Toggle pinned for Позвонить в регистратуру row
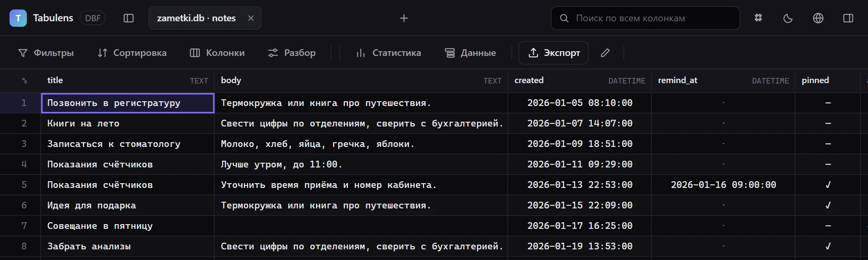 tap(828, 103)
